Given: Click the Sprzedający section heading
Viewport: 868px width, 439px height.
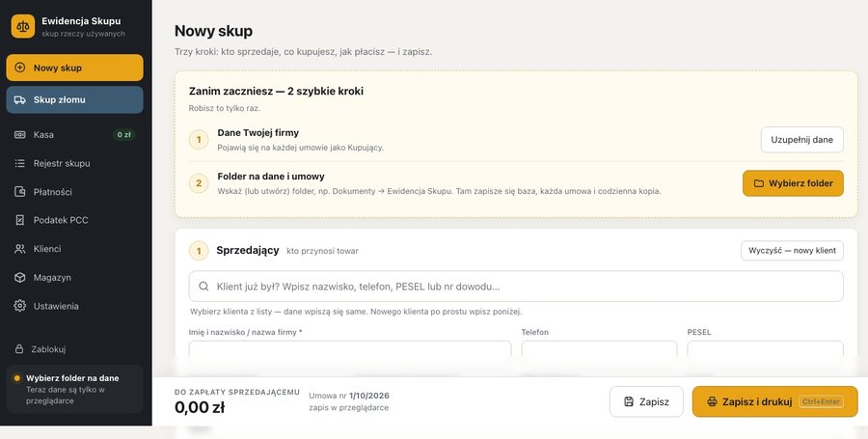Looking at the screenshot, I should (x=248, y=250).
